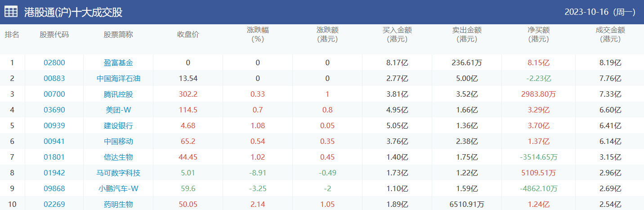Open 中国移动 stock details

coord(118,142)
